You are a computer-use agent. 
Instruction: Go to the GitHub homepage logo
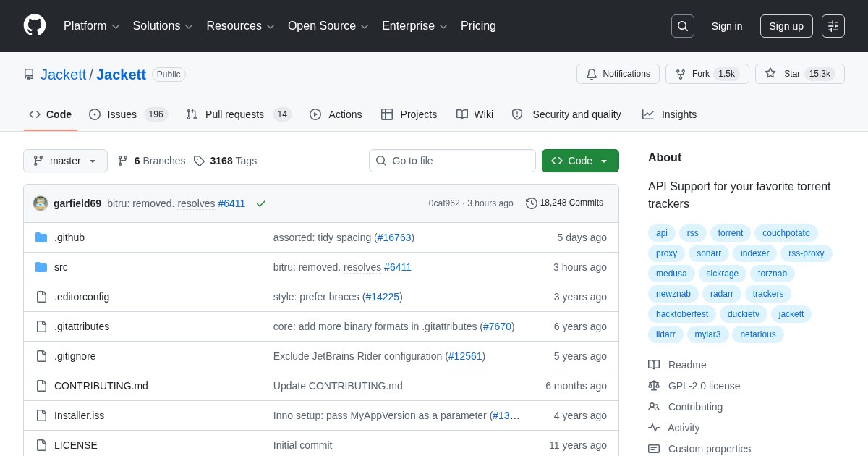pos(35,25)
